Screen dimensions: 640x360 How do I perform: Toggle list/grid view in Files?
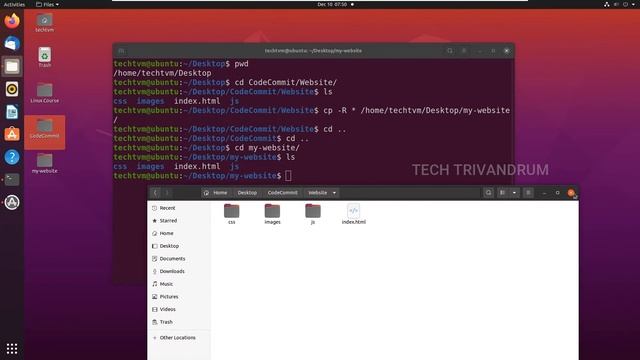[x=502, y=193]
